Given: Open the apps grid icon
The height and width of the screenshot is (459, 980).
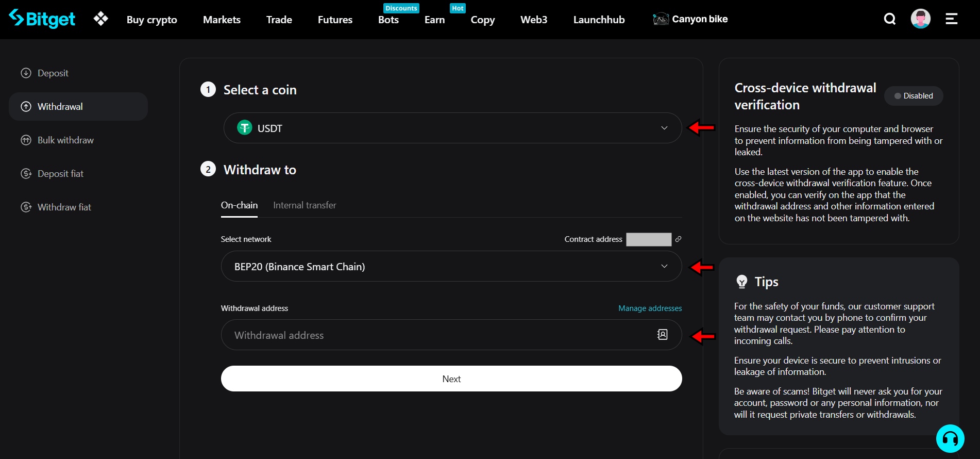Looking at the screenshot, I should 101,19.
